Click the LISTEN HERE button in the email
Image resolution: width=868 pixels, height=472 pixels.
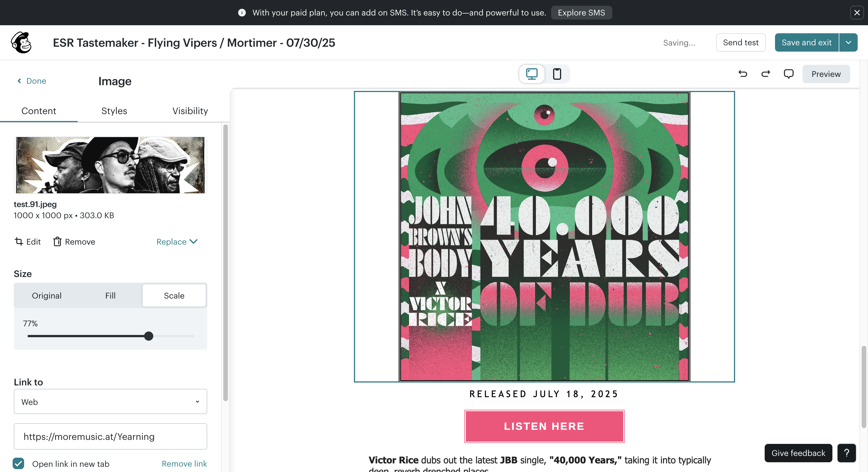[x=544, y=426]
